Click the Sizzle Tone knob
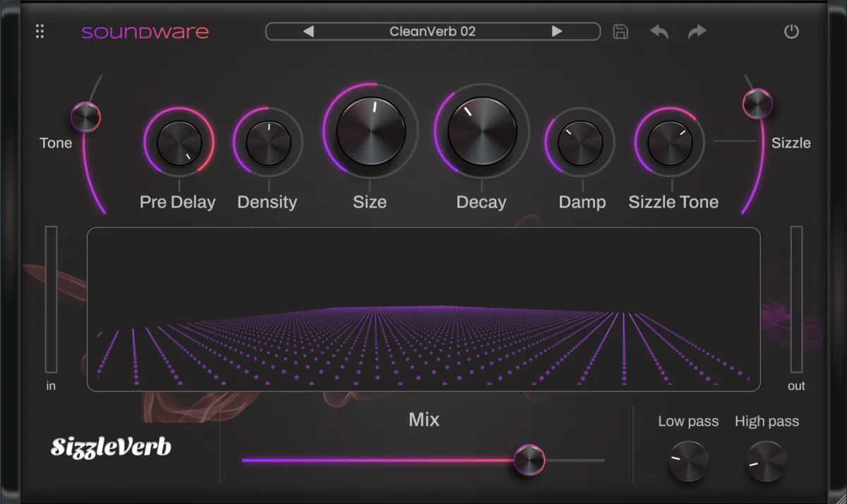847x504 pixels. (670, 142)
